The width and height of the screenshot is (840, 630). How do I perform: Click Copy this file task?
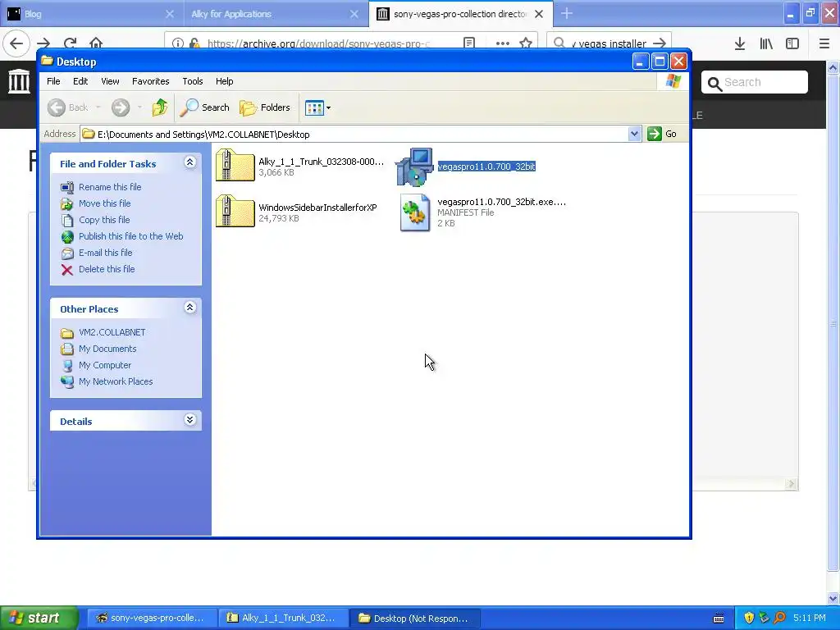point(104,220)
